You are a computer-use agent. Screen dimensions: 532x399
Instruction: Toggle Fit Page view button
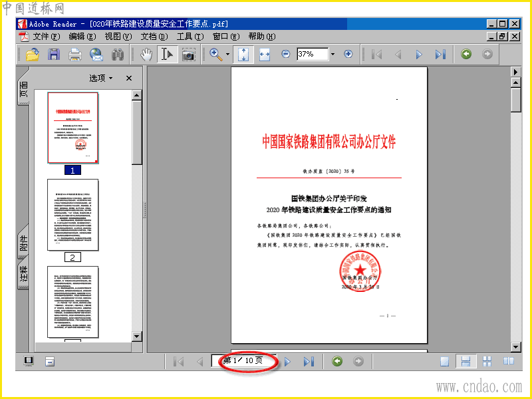[243, 55]
